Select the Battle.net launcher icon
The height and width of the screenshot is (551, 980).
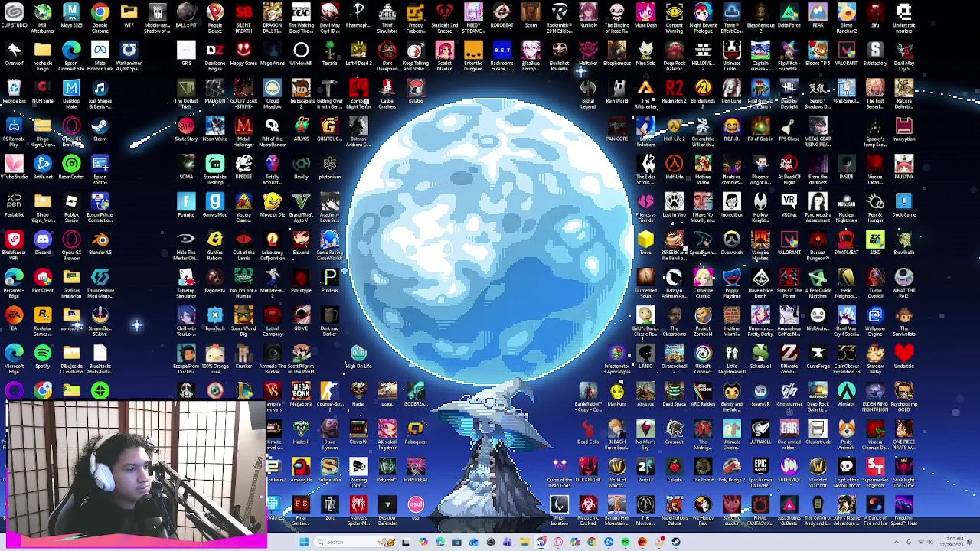(43, 168)
